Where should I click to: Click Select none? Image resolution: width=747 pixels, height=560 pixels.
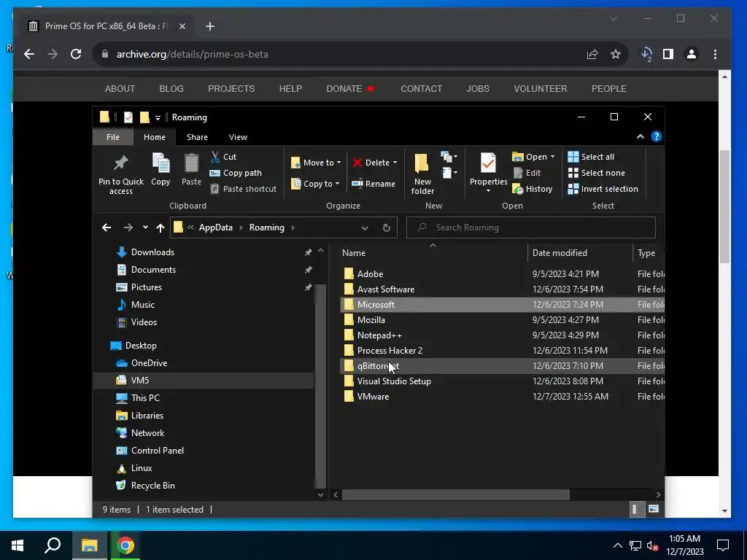[x=597, y=173]
